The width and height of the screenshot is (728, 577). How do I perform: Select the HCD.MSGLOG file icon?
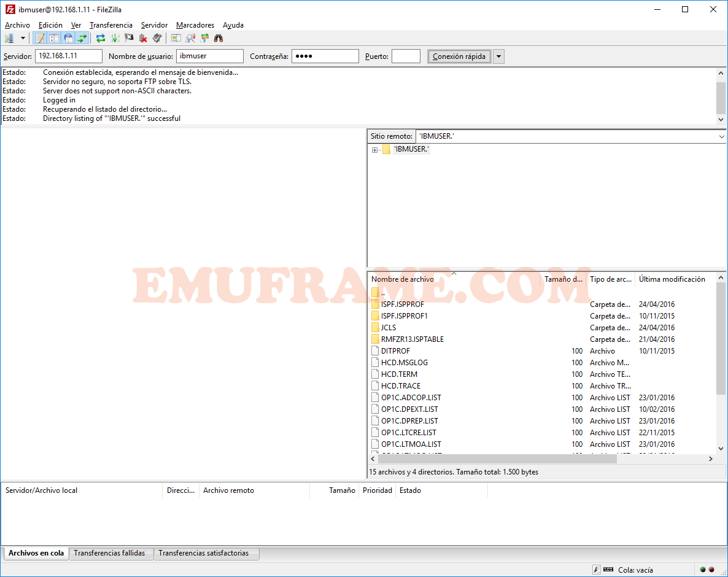pos(375,363)
